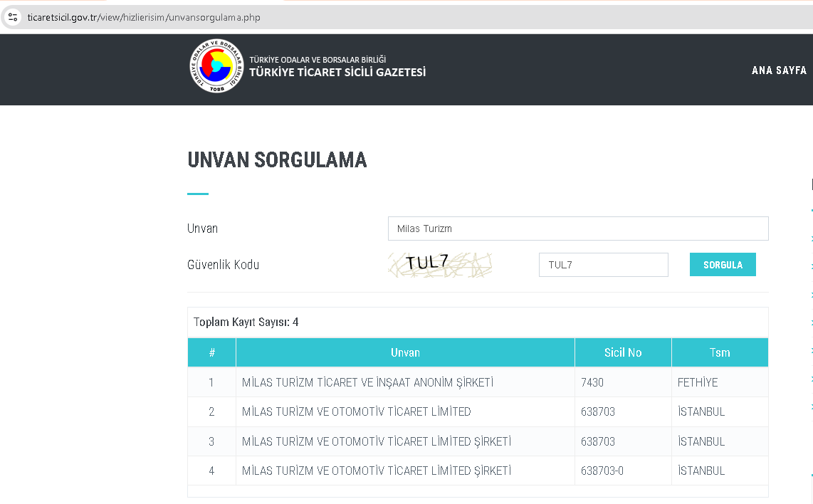Select MİLAS TURİZM VE OTOMOTİV TİCARET LİMİTED in row 2
This screenshot has width=813, height=504.
pos(356,411)
